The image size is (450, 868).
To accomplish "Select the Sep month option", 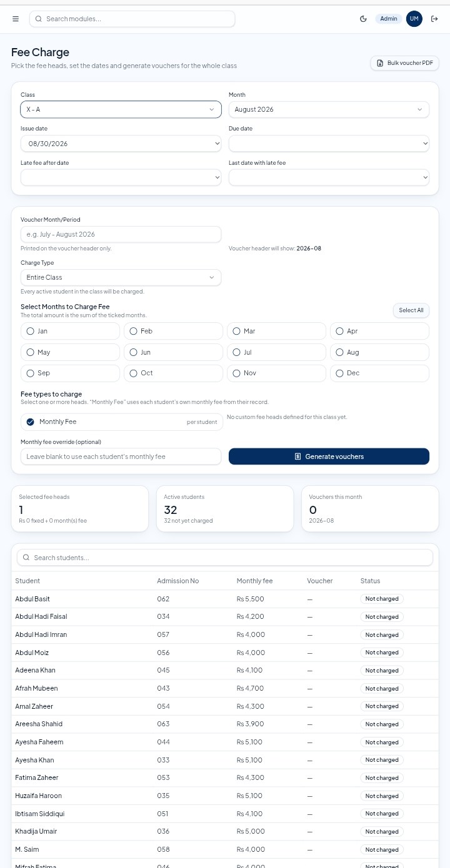I will 70,373.
